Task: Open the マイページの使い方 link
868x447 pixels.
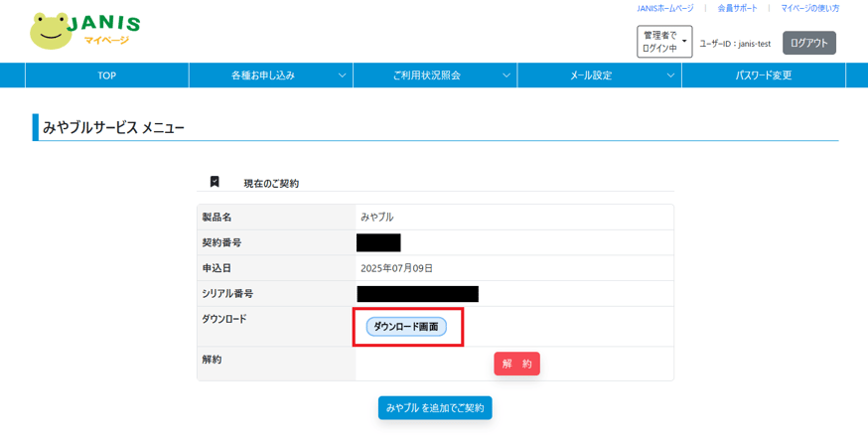Action: 809,8
